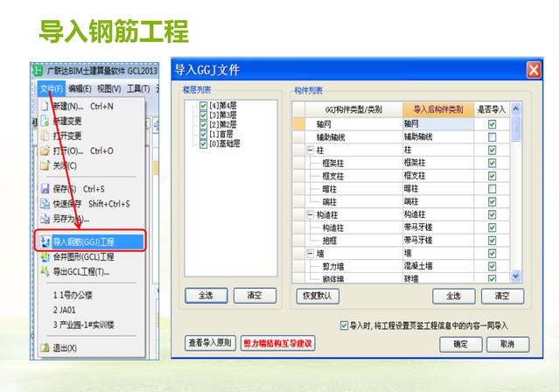Click 清空 under floor list

pos(255,296)
